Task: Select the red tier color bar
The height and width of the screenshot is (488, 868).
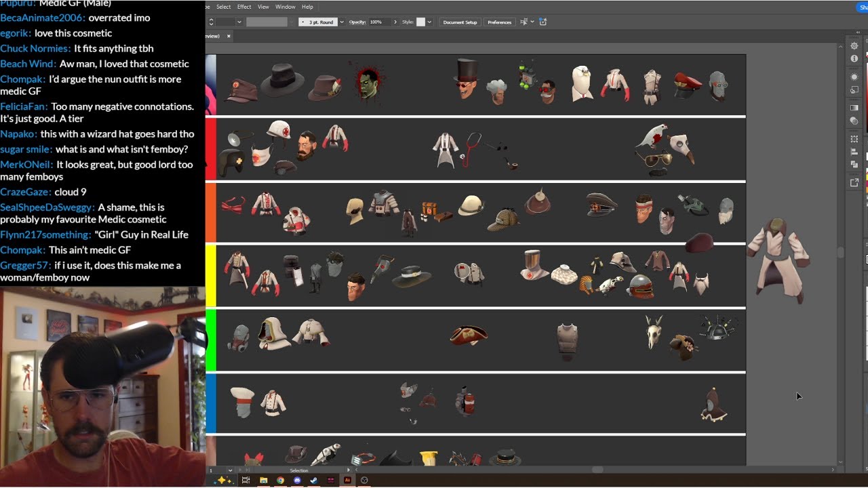Action: (x=211, y=149)
